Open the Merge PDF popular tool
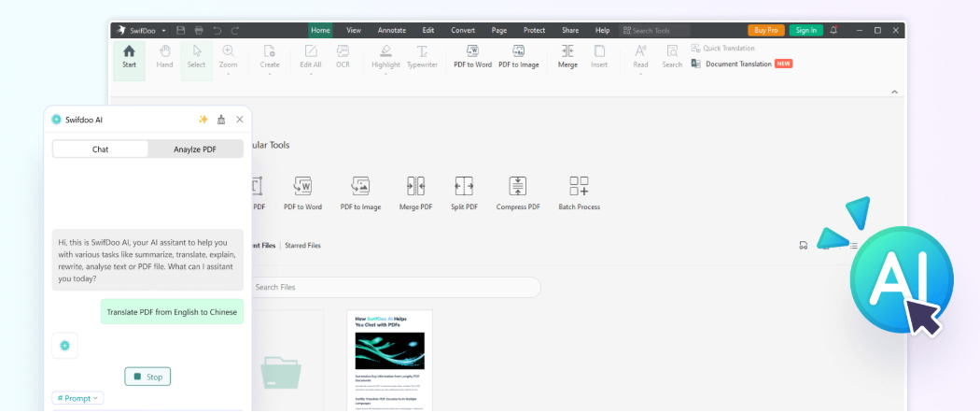This screenshot has width=980, height=413. (x=415, y=194)
